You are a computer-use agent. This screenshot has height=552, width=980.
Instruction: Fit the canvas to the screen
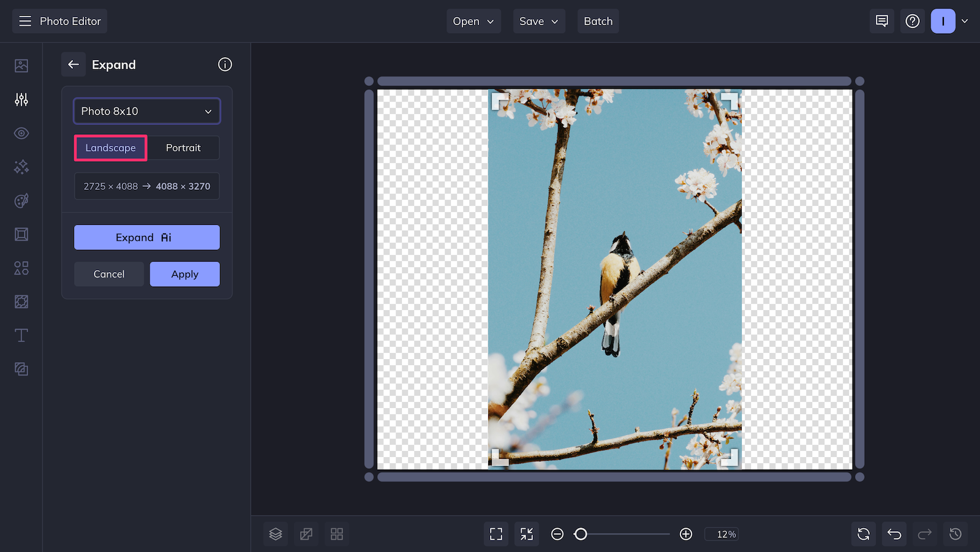tap(496, 534)
